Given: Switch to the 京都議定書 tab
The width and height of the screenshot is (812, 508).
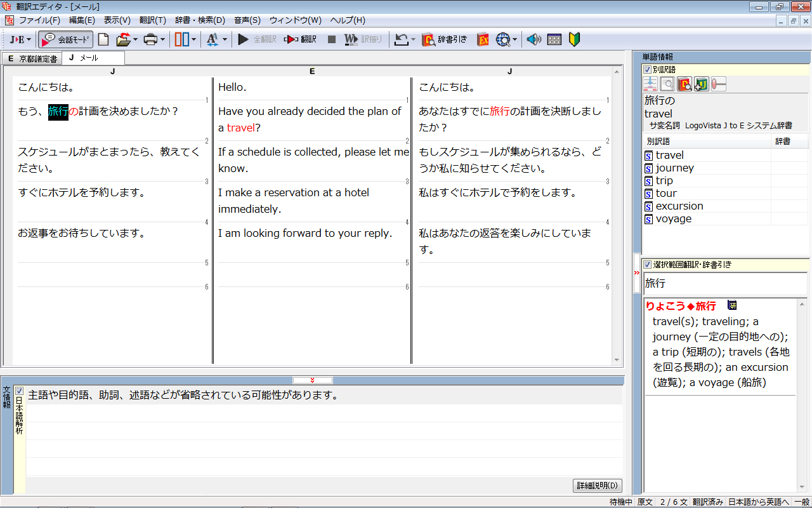Looking at the screenshot, I should 32,58.
